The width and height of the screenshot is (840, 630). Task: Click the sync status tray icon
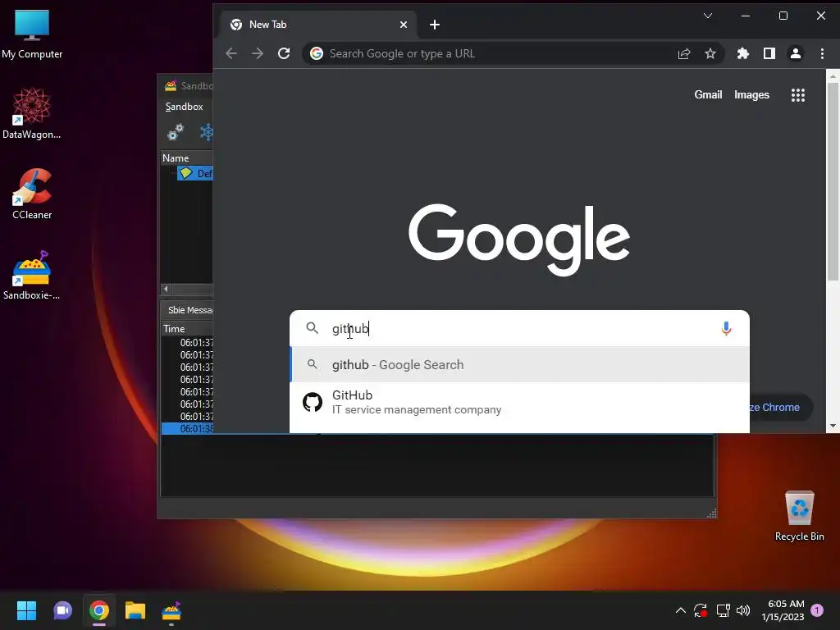click(701, 610)
